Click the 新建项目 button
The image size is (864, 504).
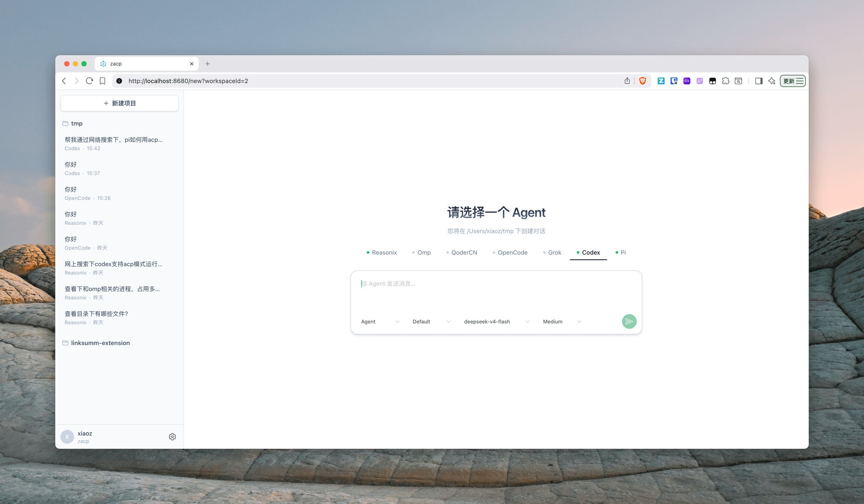click(119, 103)
